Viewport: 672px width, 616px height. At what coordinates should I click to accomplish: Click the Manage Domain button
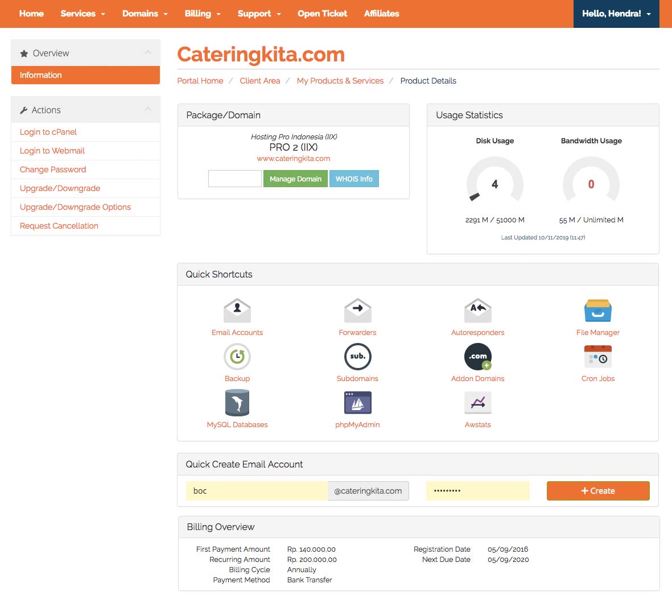(x=295, y=179)
